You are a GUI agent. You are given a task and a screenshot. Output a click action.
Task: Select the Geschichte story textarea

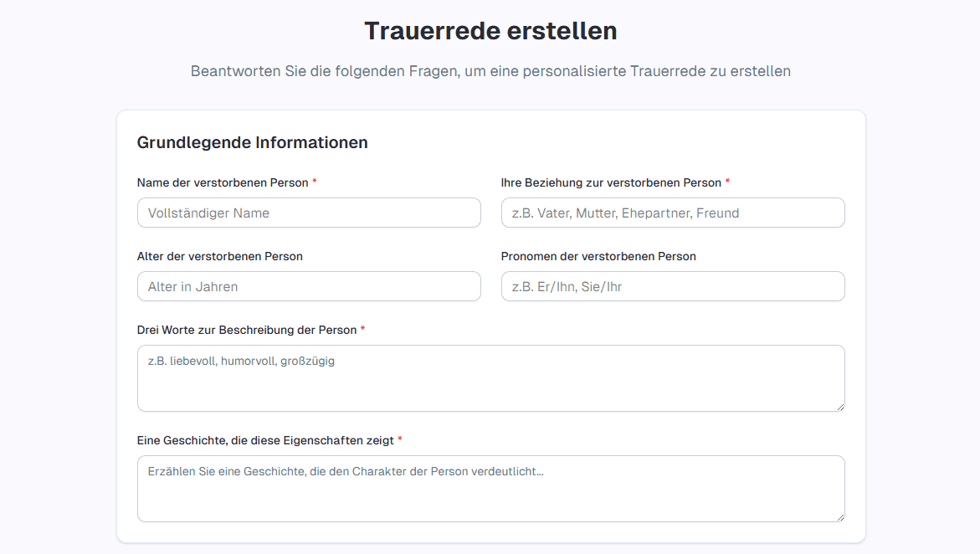(490, 488)
